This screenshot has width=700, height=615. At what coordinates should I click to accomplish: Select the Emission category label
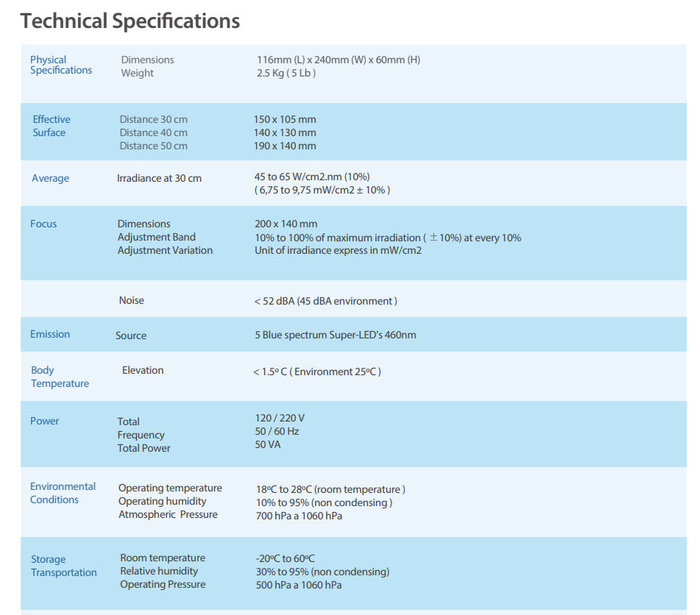click(50, 334)
